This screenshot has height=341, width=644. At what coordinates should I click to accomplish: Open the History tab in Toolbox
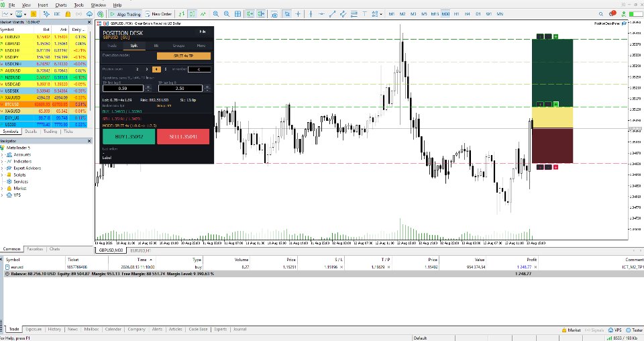(54, 329)
